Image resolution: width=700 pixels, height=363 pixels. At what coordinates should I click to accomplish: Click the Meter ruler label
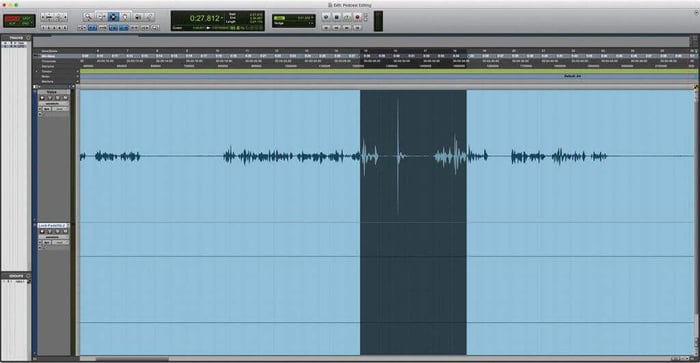46,76
